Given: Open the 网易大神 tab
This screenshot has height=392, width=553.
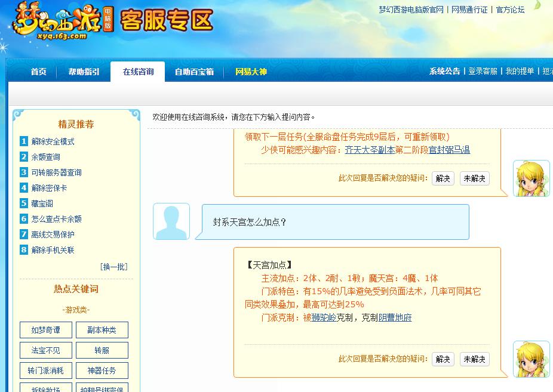Looking at the screenshot, I should (251, 72).
